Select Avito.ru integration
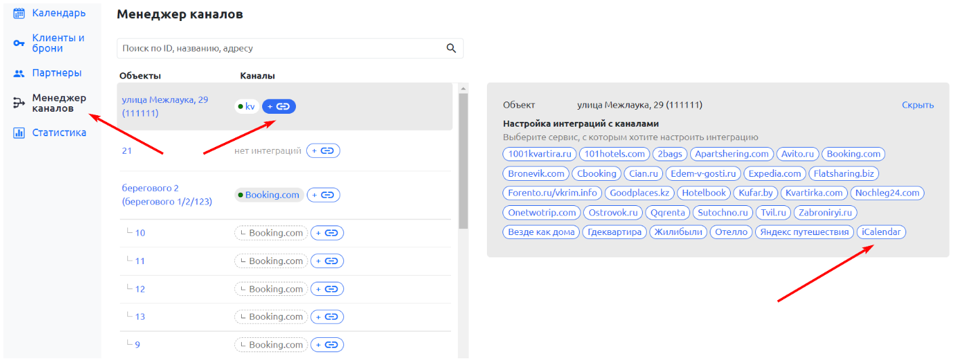This screenshot has width=980, height=363. [798, 154]
